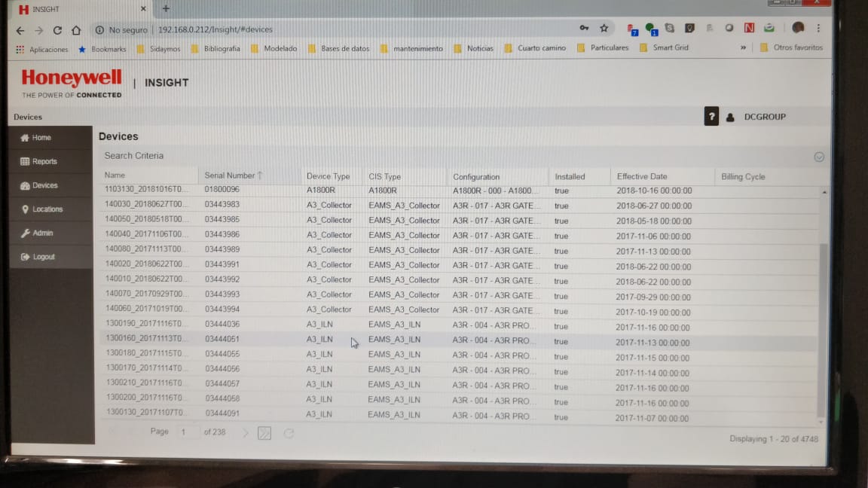
Task: Bookmark this page with the star
Action: coord(604,28)
